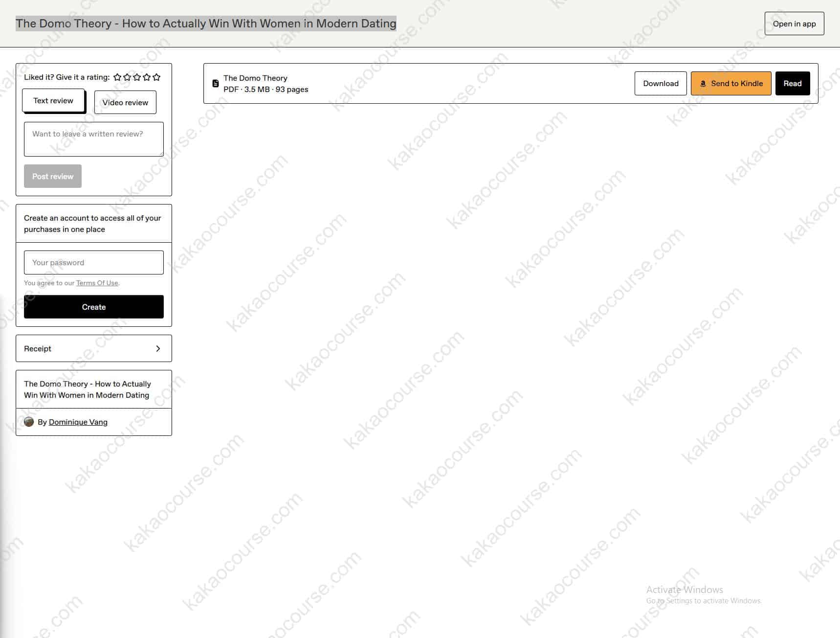
Task: Click the Post review button
Action: click(x=53, y=176)
